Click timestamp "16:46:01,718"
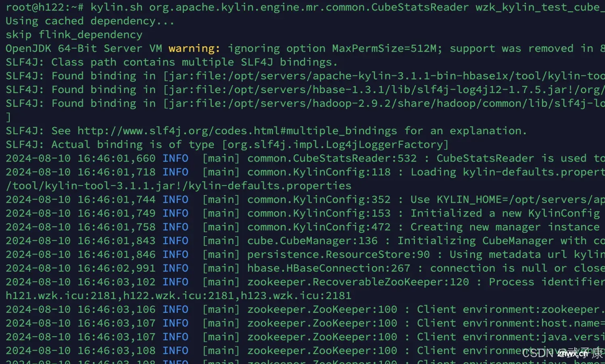 pyautogui.click(x=116, y=172)
